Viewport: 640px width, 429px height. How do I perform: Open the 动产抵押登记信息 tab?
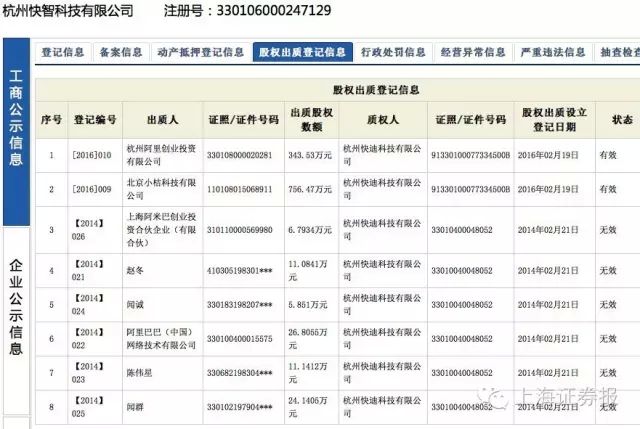[x=200, y=52]
